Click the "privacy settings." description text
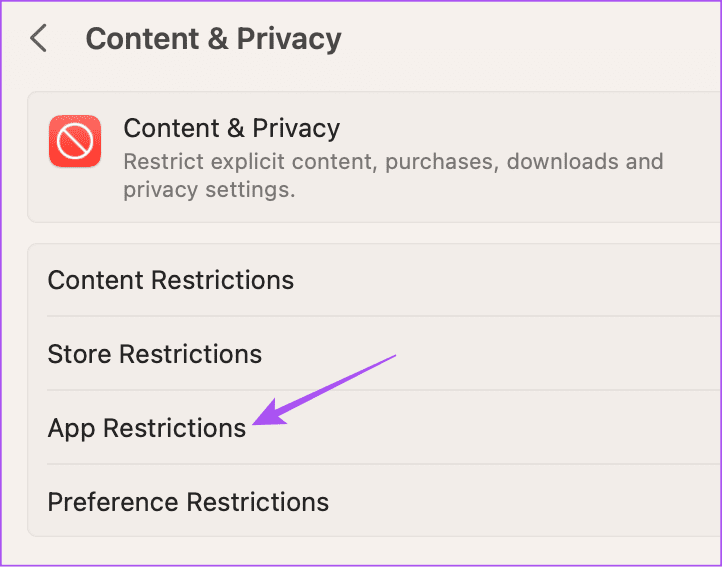722x567 pixels. [x=209, y=190]
